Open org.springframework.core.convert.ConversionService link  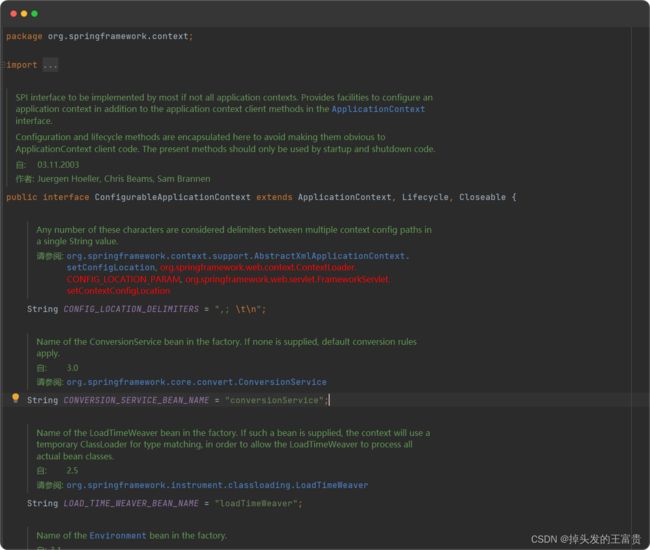196,382
